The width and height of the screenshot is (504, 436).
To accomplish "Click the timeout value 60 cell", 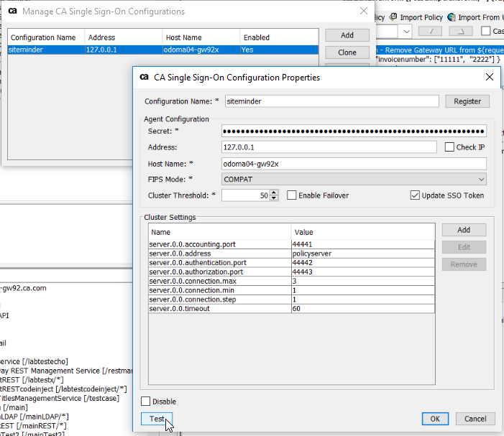I will pos(363,309).
